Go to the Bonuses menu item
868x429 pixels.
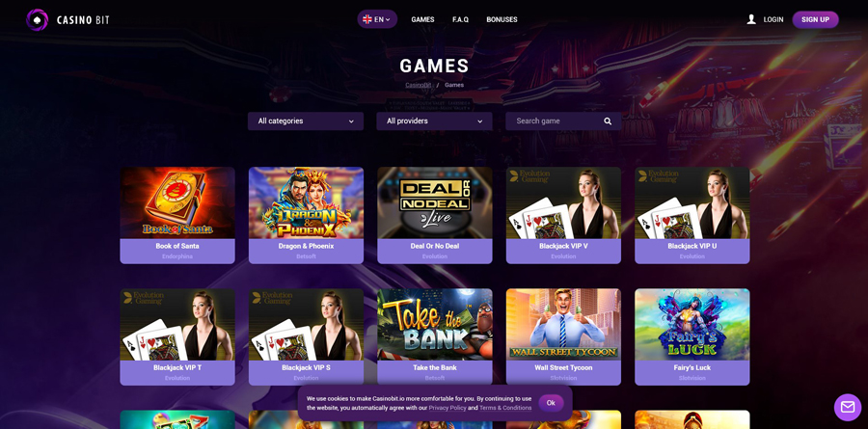(x=502, y=19)
